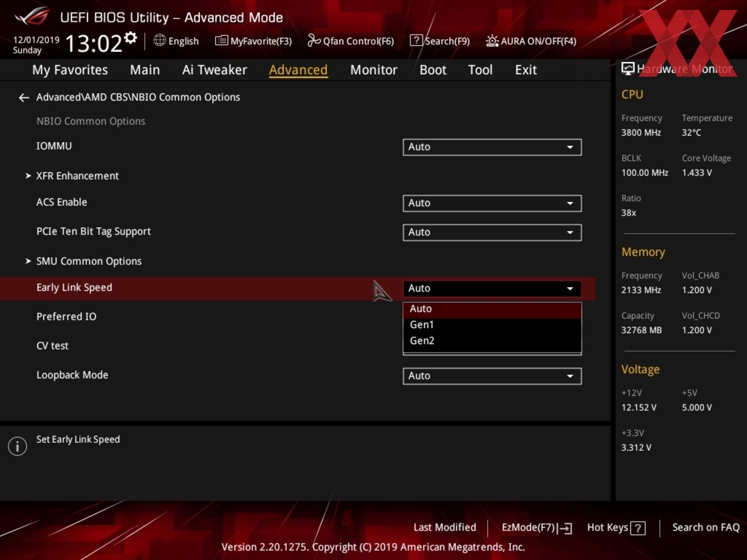The width and height of the screenshot is (747, 560).
Task: Click the +12V 12.152 V reading
Action: (639, 408)
